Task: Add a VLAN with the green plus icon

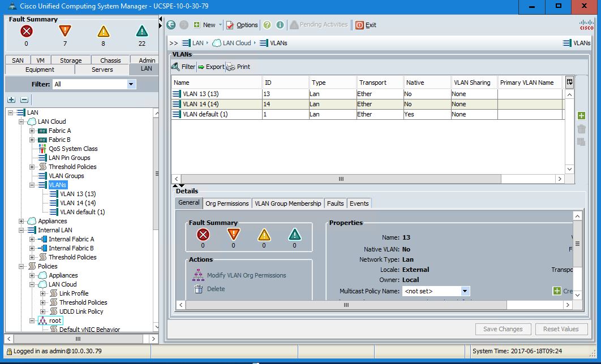Action: 581,116
